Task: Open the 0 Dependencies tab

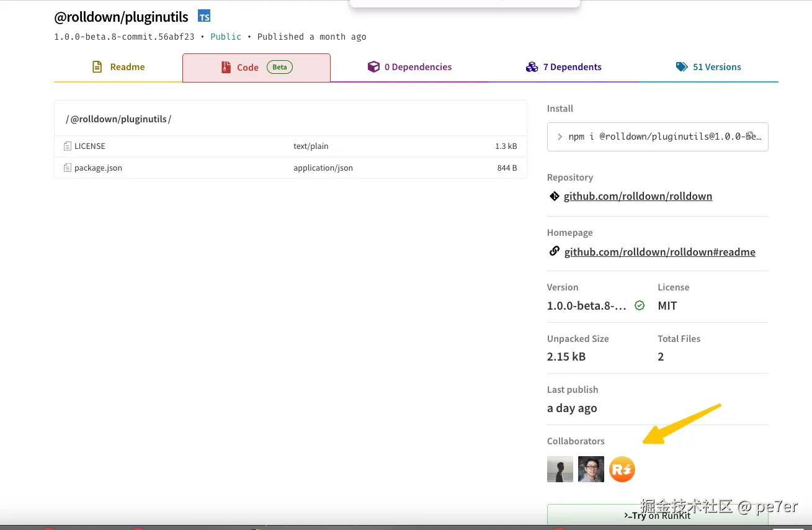Action: click(409, 67)
